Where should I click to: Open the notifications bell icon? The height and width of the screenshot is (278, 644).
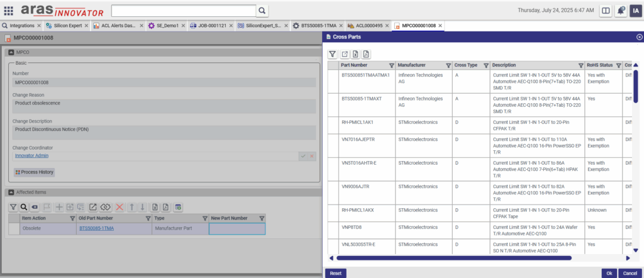coord(621,11)
